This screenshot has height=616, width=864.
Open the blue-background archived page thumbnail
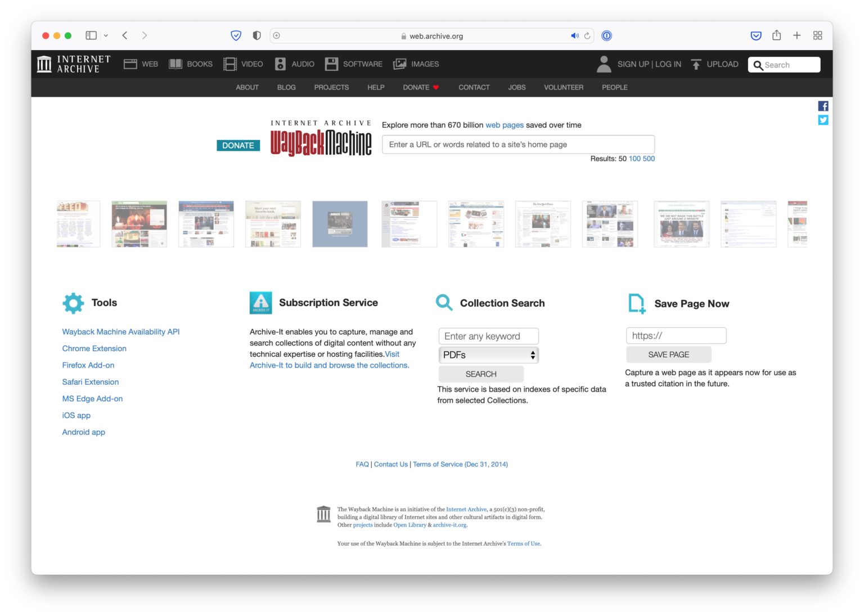pos(340,224)
